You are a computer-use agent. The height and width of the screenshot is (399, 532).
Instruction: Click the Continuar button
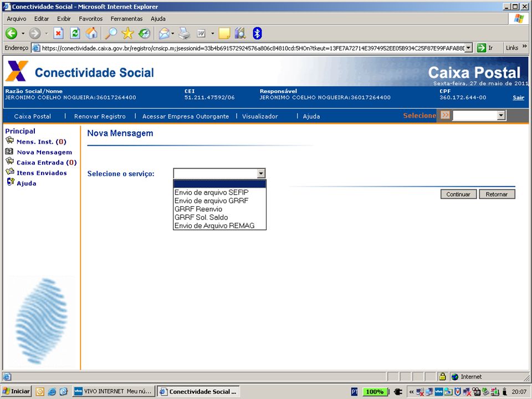point(458,194)
